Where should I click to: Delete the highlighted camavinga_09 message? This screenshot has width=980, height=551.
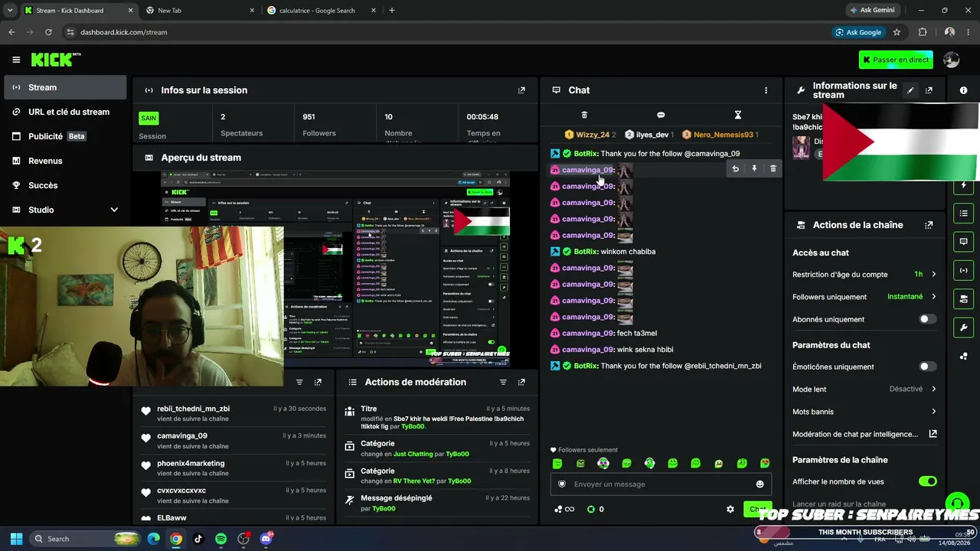(x=773, y=168)
